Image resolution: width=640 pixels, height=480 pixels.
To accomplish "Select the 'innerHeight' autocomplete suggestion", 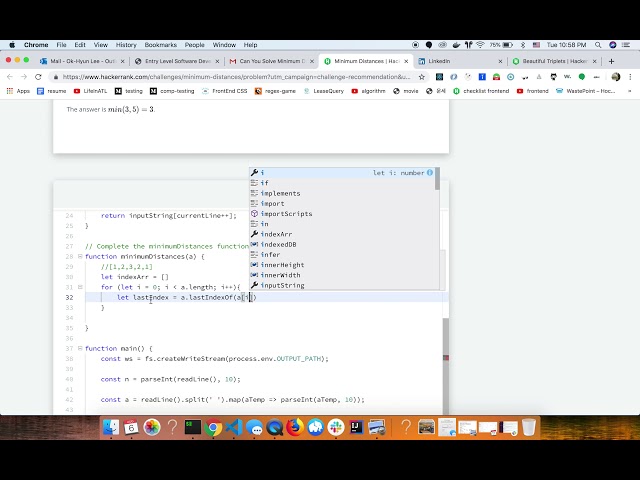I will pyautogui.click(x=342, y=264).
